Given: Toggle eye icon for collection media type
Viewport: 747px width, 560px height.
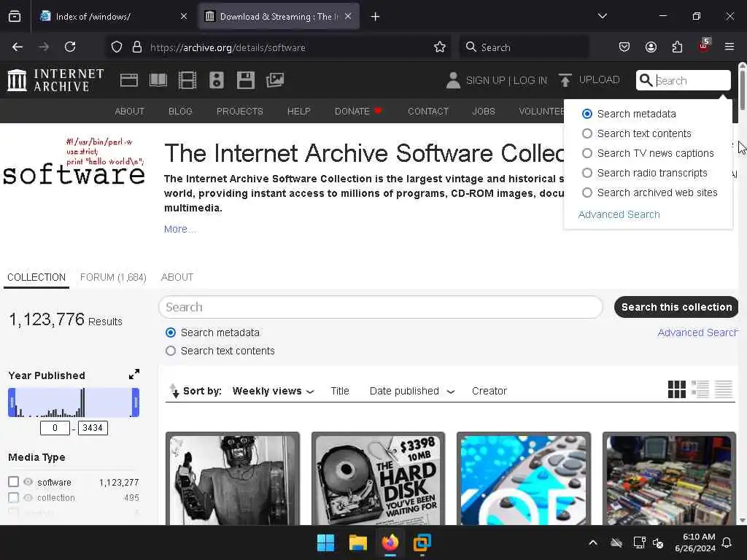Looking at the screenshot, I should 28,497.
